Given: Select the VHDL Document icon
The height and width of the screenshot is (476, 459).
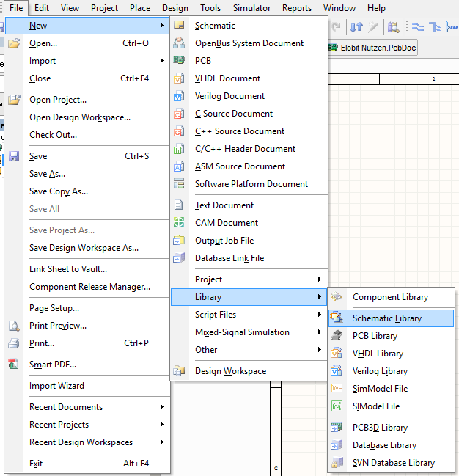Looking at the screenshot, I should pyautogui.click(x=180, y=78).
